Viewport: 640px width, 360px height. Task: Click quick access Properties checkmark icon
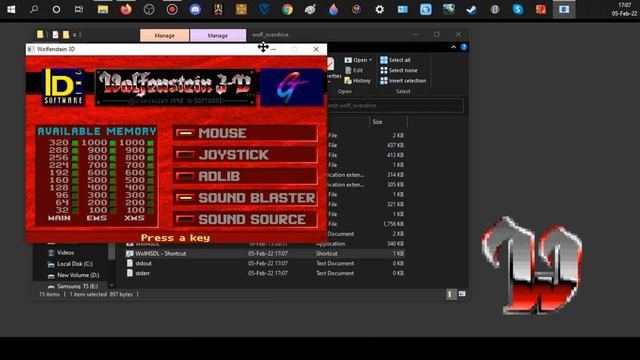click(x=55, y=35)
